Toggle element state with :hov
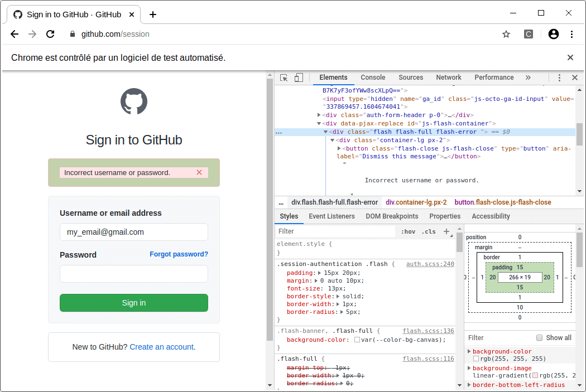This screenshot has width=586, height=392. (x=409, y=231)
